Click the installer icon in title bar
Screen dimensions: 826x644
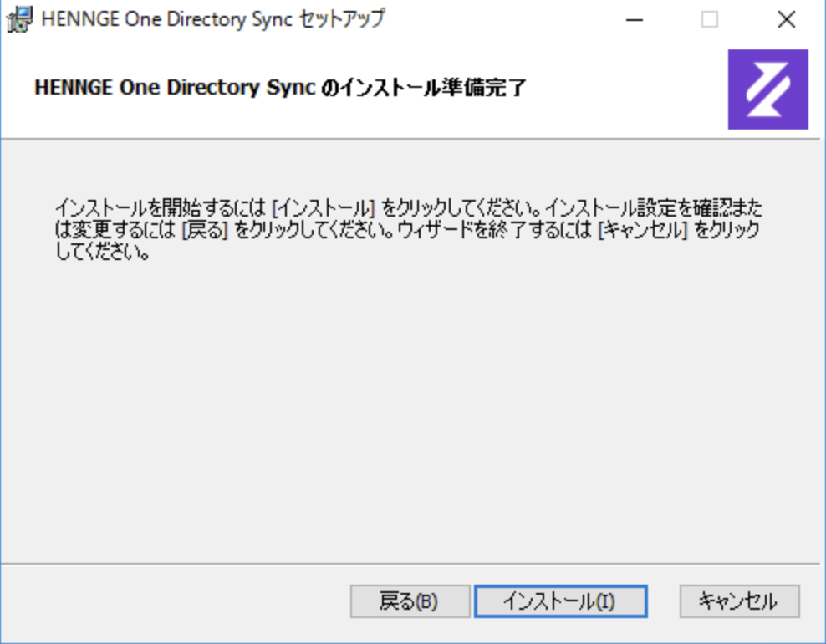pyautogui.click(x=19, y=19)
